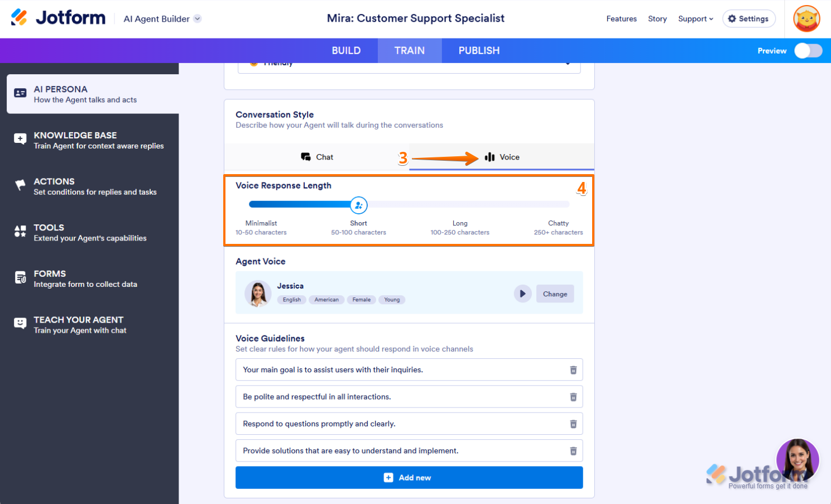Expand the Support menu
The height and width of the screenshot is (504, 831).
(696, 18)
